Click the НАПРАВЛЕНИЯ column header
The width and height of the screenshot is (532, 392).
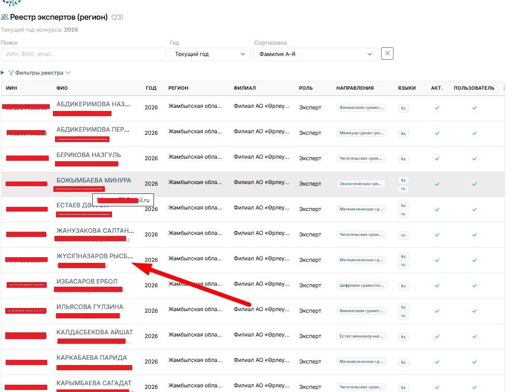355,88
